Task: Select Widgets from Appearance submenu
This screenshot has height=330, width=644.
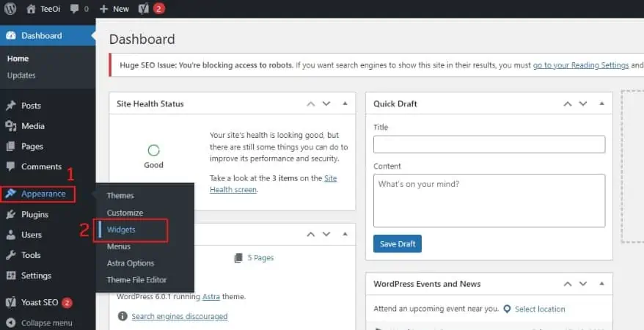Action: coord(121,230)
